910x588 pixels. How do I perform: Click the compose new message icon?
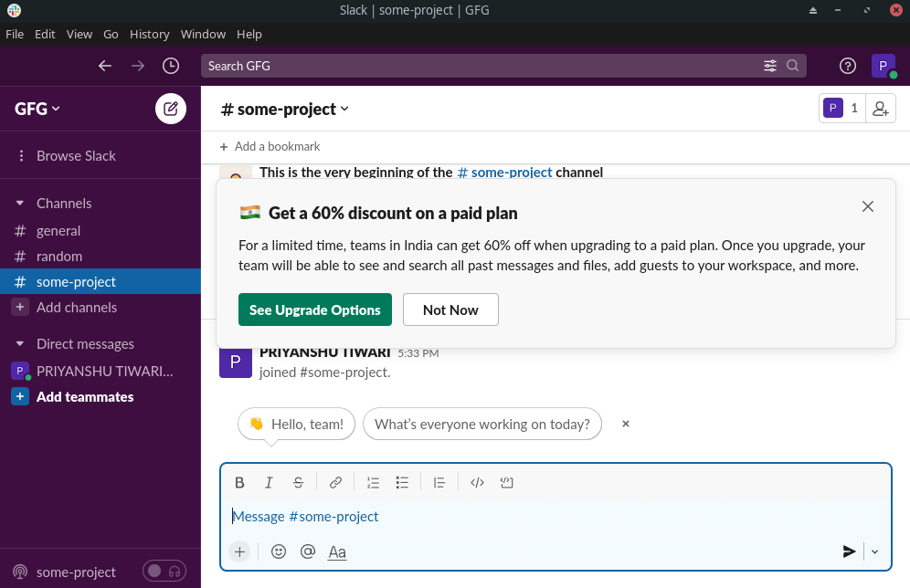point(170,109)
